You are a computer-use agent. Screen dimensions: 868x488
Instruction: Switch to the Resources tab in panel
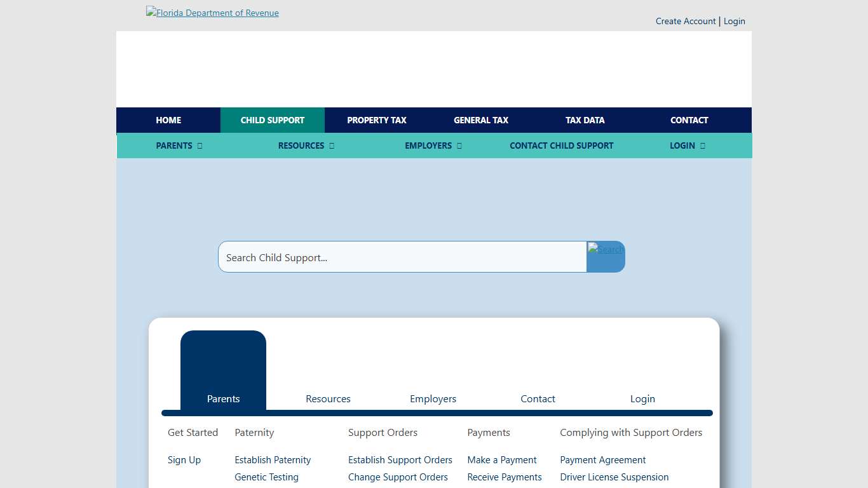tap(328, 398)
